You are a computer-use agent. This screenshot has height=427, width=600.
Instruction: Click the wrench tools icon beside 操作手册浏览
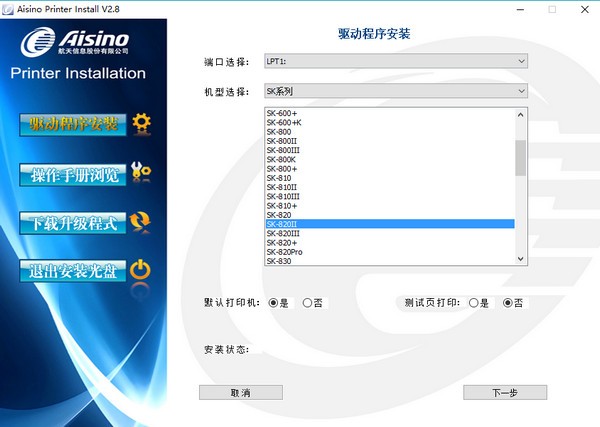pyautogui.click(x=142, y=173)
